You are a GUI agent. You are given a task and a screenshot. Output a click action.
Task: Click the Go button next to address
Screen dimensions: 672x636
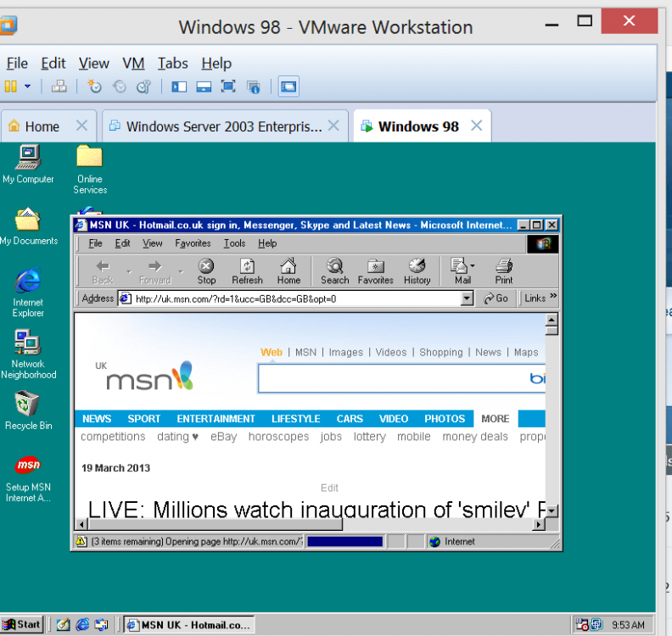[496, 298]
